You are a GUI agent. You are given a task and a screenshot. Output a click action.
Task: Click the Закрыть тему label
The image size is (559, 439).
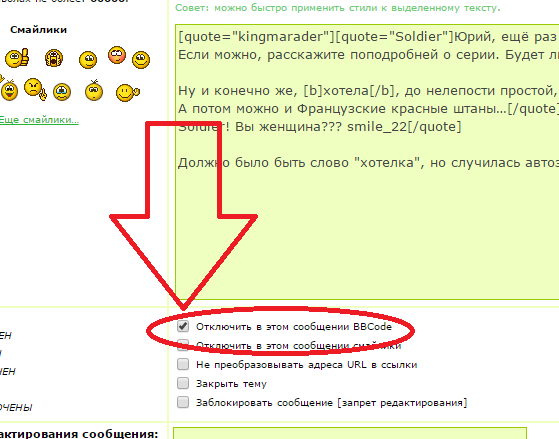tap(231, 384)
